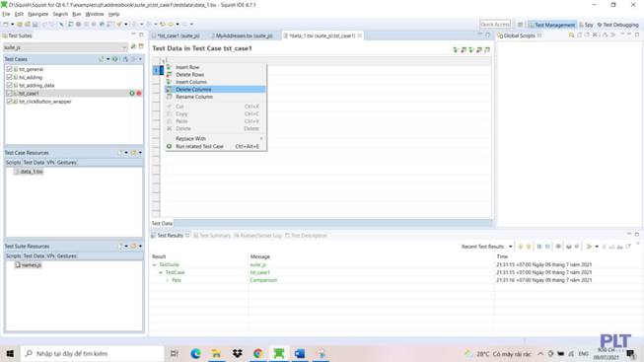Open VPs tab in Test Suite Resources
This screenshot has height=362, width=644.
pos(50,255)
